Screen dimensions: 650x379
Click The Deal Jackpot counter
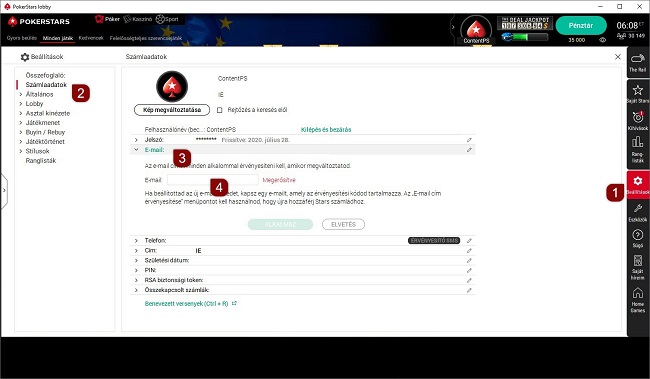click(x=525, y=23)
